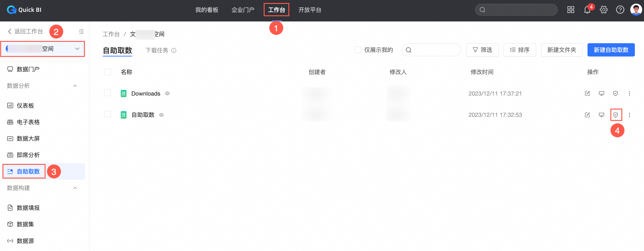Collapse the sidebar with the menu fold icon

(x=81, y=32)
